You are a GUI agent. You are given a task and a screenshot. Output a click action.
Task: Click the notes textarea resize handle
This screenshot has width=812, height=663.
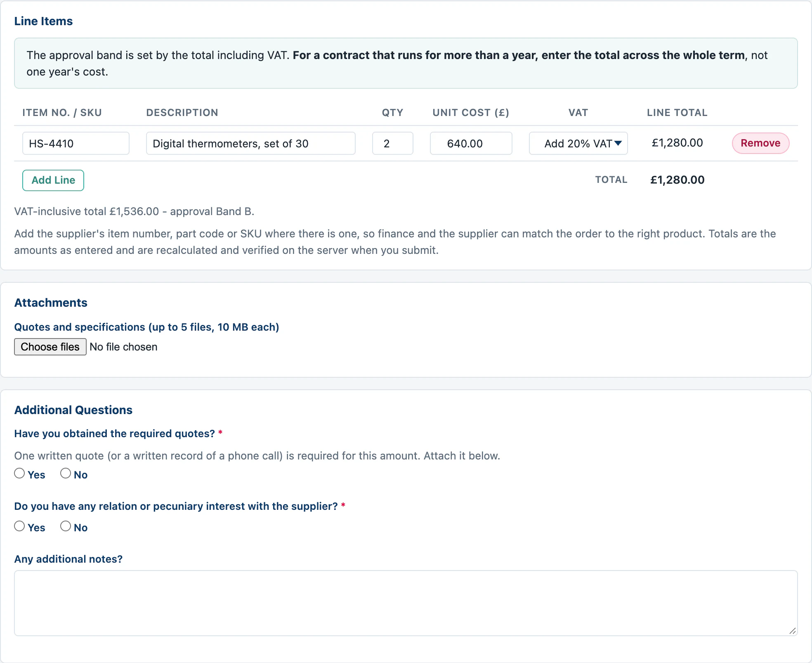[793, 631]
